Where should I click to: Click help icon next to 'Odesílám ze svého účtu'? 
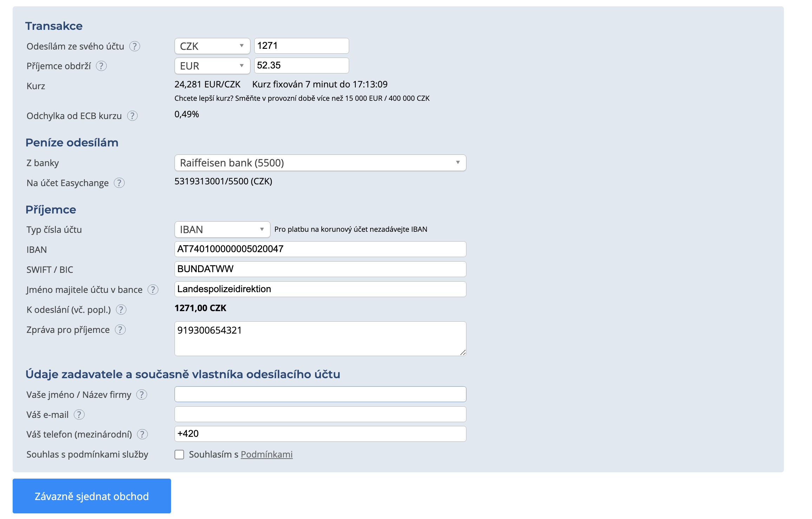pyautogui.click(x=135, y=46)
